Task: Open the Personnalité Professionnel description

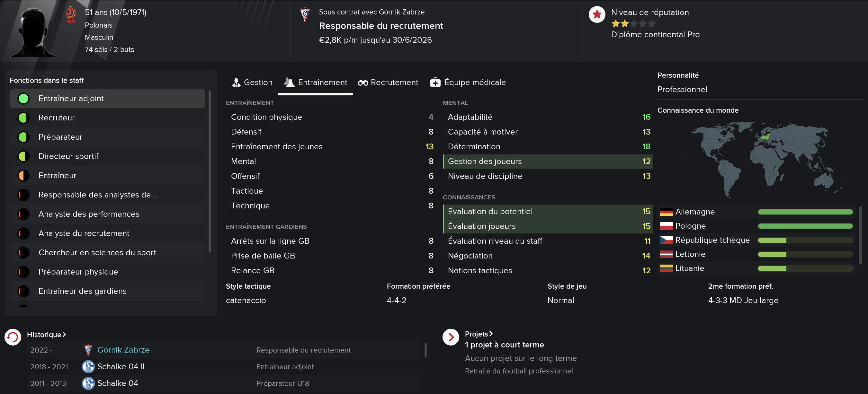Action: pyautogui.click(x=682, y=90)
